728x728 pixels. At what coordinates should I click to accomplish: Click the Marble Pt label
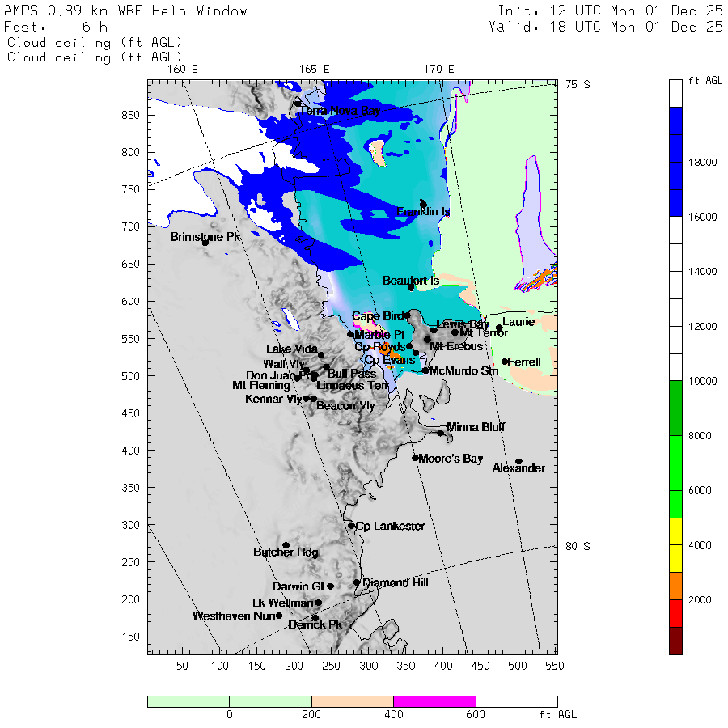tap(380, 335)
